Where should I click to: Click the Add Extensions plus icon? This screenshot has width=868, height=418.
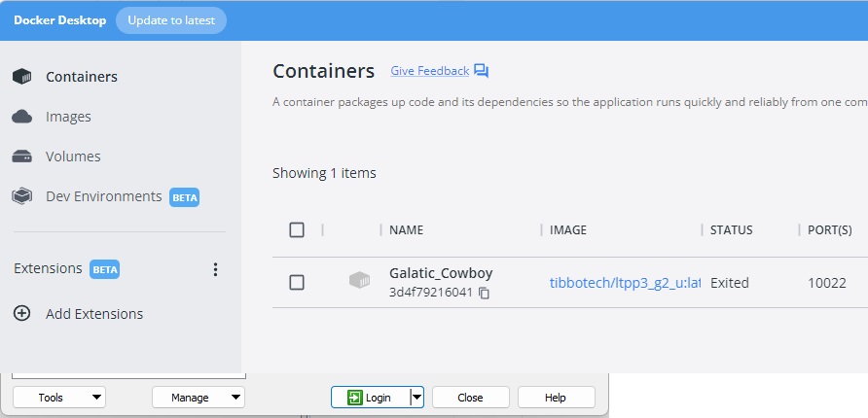point(21,313)
